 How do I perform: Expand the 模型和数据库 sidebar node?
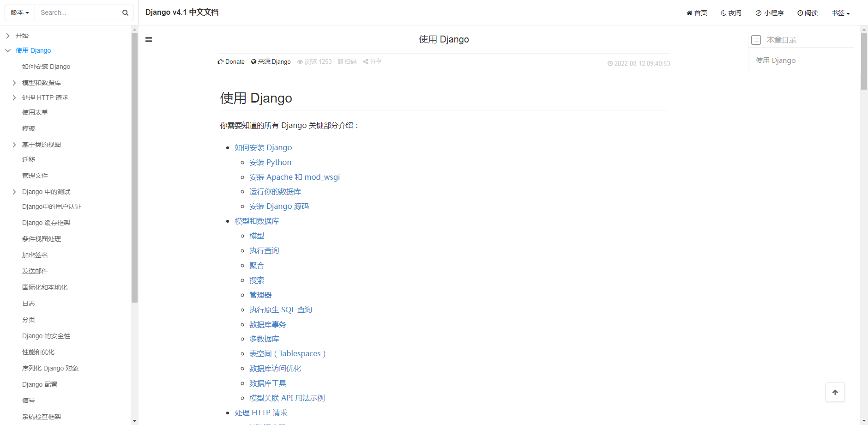click(x=14, y=83)
